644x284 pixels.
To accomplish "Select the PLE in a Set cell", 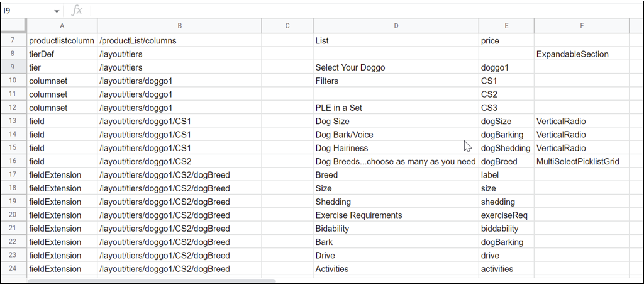I will coord(396,108).
